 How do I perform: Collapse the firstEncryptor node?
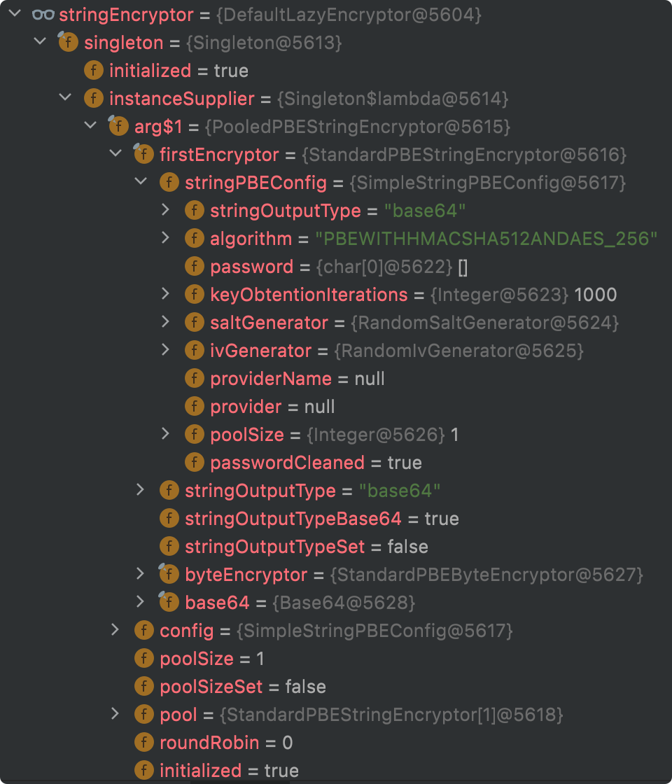[x=115, y=154]
